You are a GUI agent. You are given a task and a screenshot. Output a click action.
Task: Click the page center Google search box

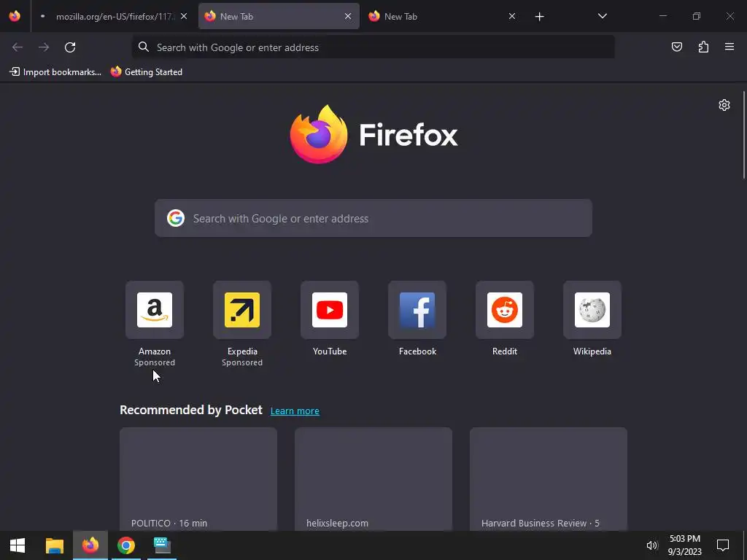click(373, 218)
